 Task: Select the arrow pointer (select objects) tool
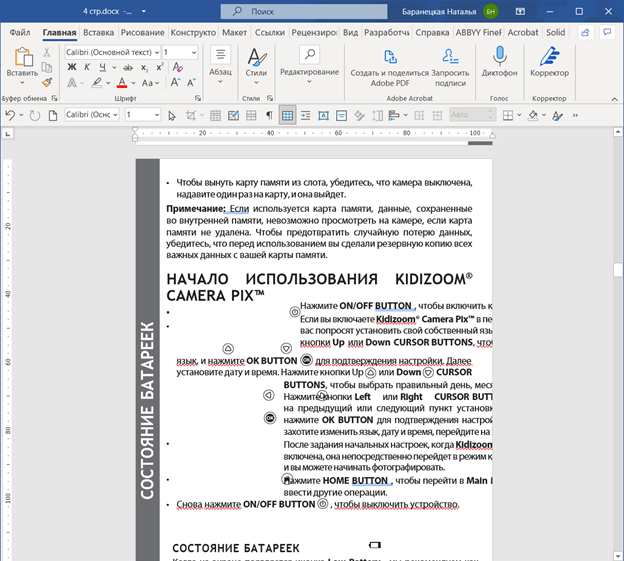pyautogui.click(x=172, y=116)
